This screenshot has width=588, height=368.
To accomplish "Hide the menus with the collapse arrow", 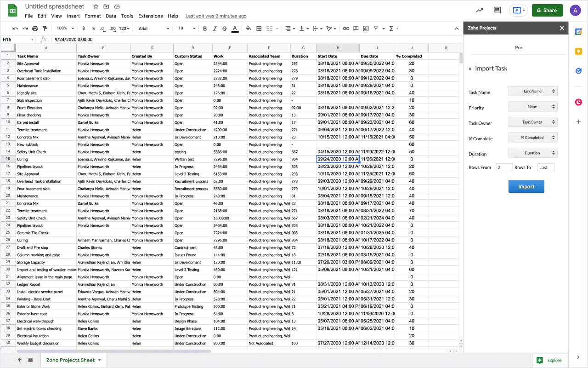I will (x=456, y=29).
